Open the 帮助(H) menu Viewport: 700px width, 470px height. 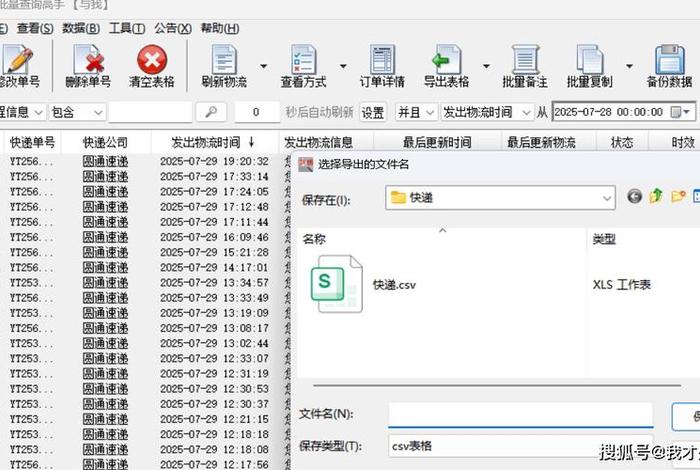click(220, 29)
